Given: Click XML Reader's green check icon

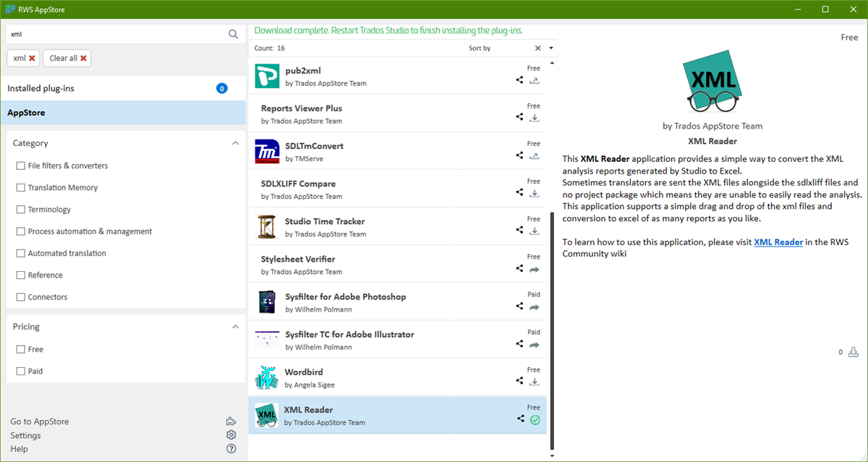Looking at the screenshot, I should [x=535, y=419].
